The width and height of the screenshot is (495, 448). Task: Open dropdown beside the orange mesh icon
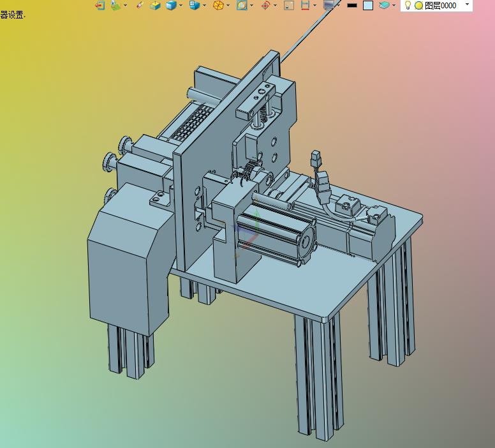tap(228, 5)
